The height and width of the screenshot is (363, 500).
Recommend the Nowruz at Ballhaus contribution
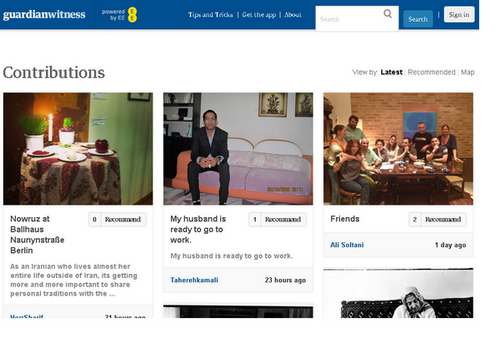coord(123,219)
